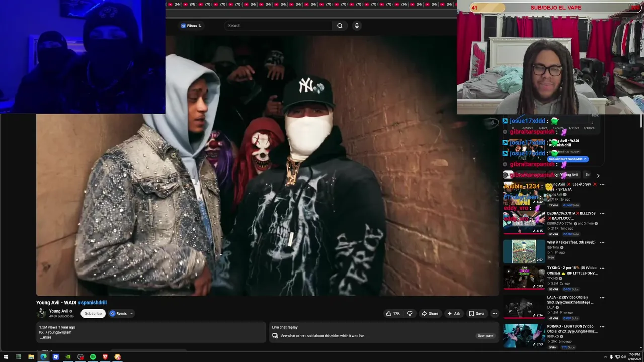Open the volume control in the system tray
Viewport: 644px width, 362px height.
[623, 357]
